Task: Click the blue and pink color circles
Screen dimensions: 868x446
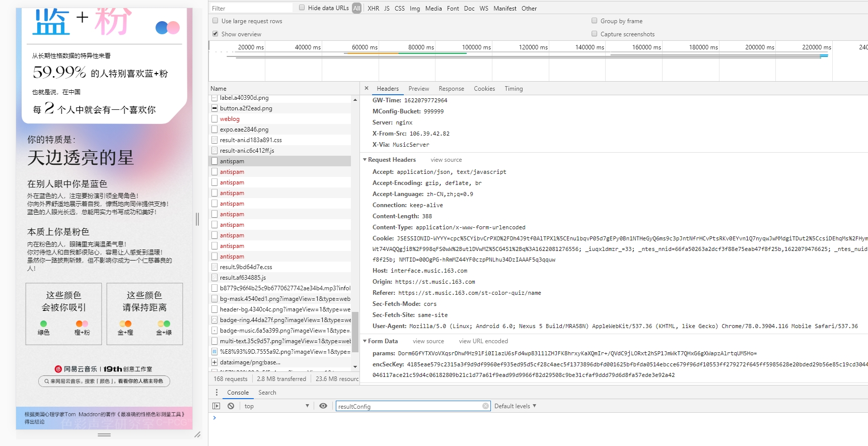Action: coord(168,28)
